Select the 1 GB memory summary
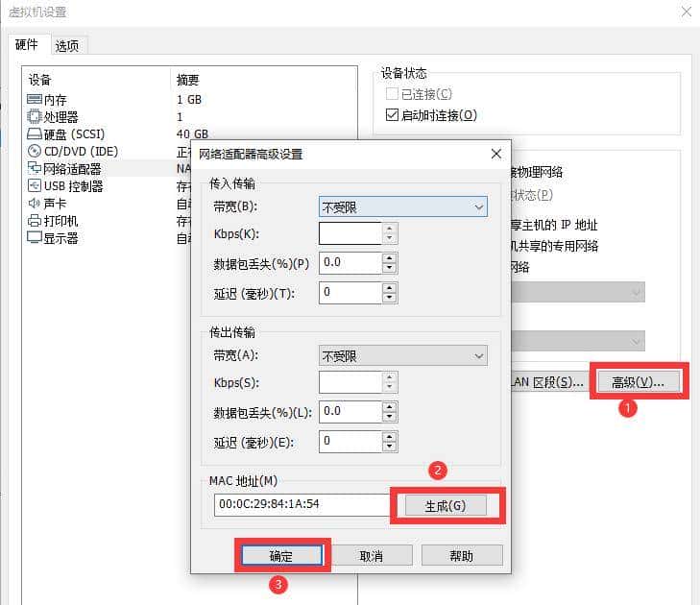Screen dimensions: 700x605 coord(189,99)
